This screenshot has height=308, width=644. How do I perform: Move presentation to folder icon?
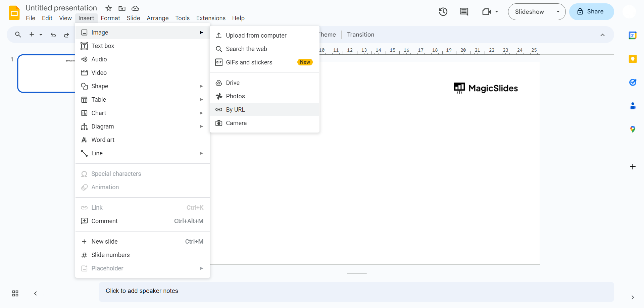coord(122,8)
